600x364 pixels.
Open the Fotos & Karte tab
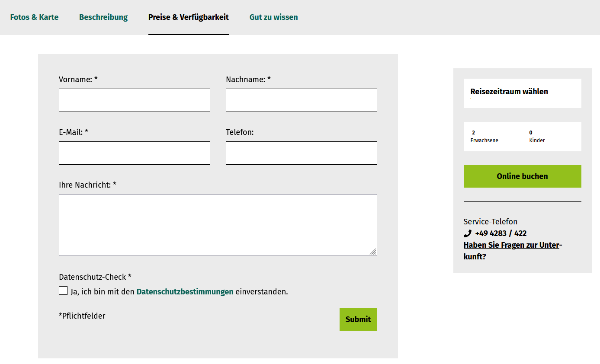pos(34,17)
